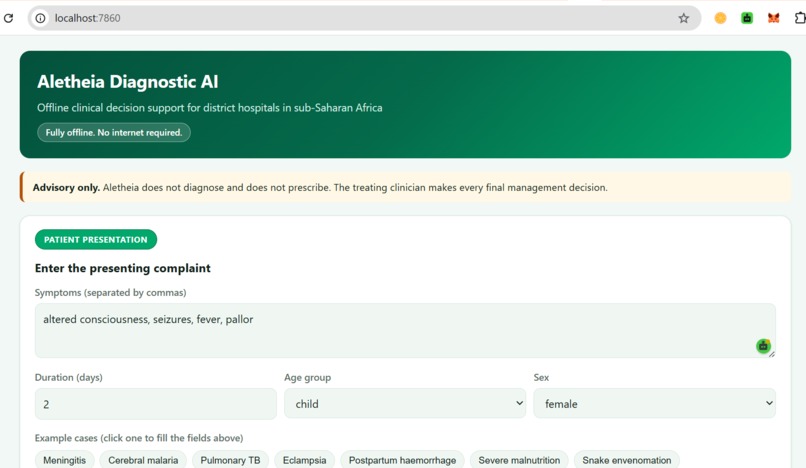Load the Postpartum haemorrhage example case
806x468 pixels.
(402, 460)
